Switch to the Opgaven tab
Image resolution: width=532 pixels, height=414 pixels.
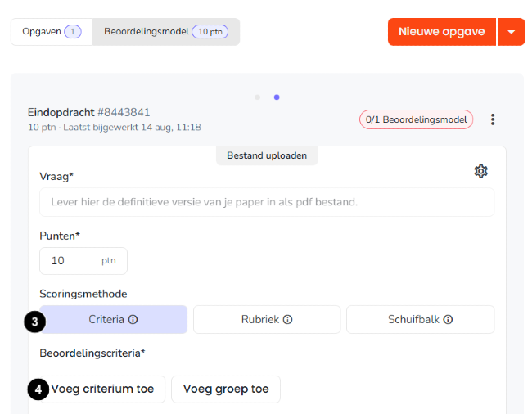[x=52, y=32]
